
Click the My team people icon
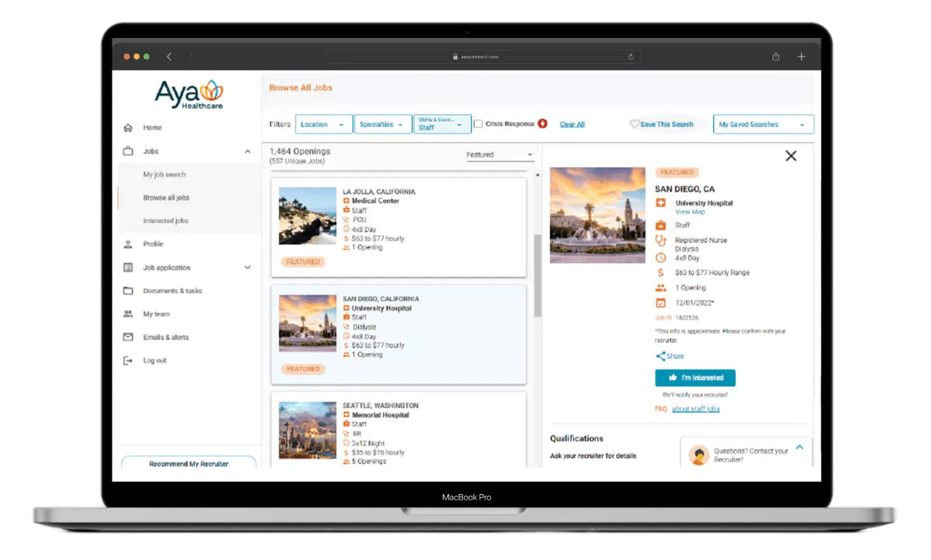pyautogui.click(x=128, y=314)
